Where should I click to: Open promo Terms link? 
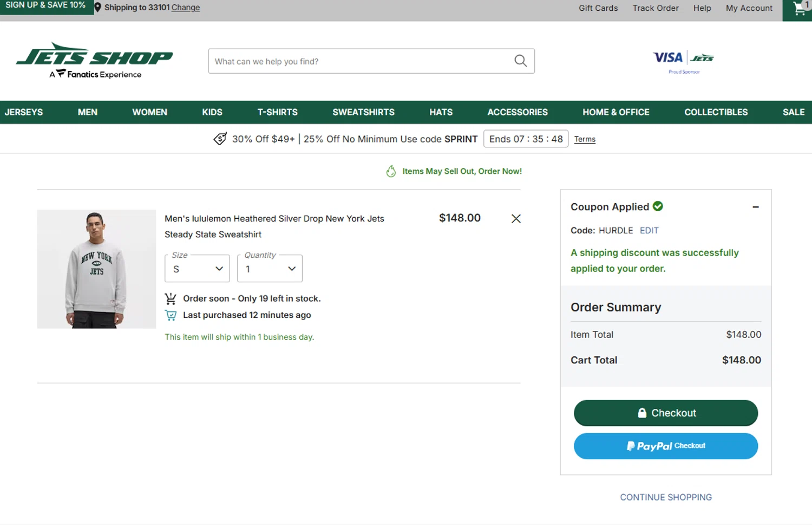click(x=585, y=139)
